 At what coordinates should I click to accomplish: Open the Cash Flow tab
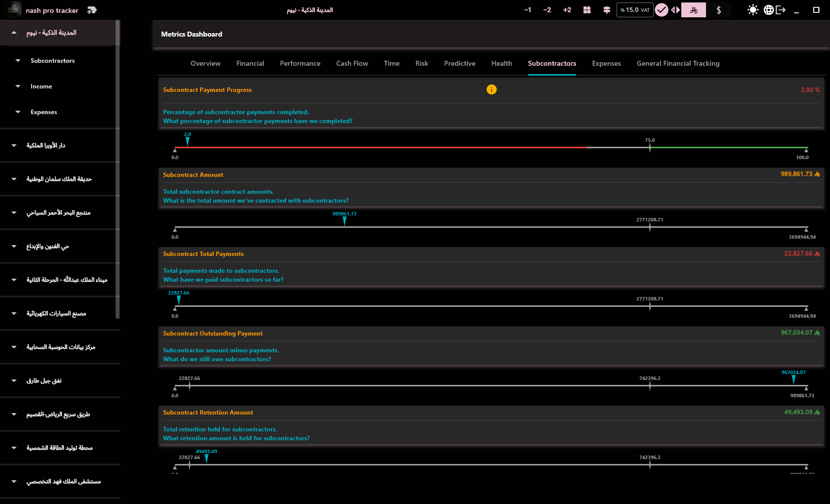352,63
